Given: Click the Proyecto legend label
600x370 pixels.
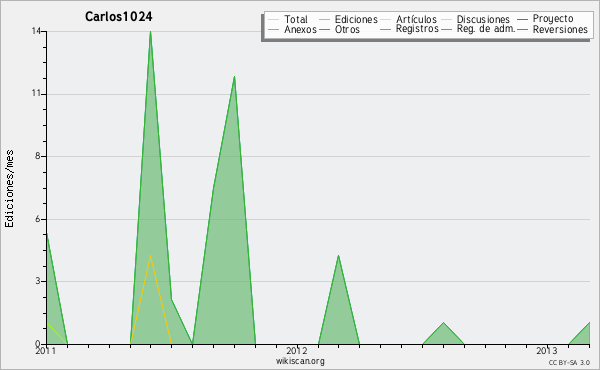Looking at the screenshot, I should [x=553, y=18].
